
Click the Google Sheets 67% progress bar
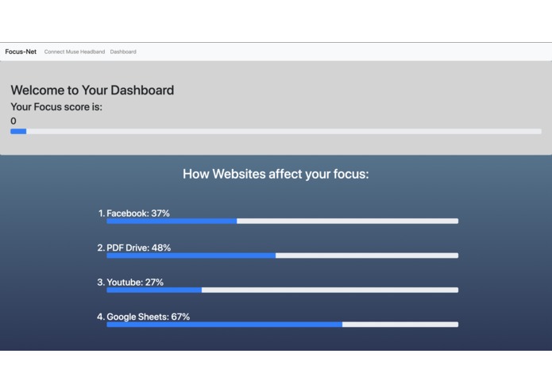[x=282, y=325]
